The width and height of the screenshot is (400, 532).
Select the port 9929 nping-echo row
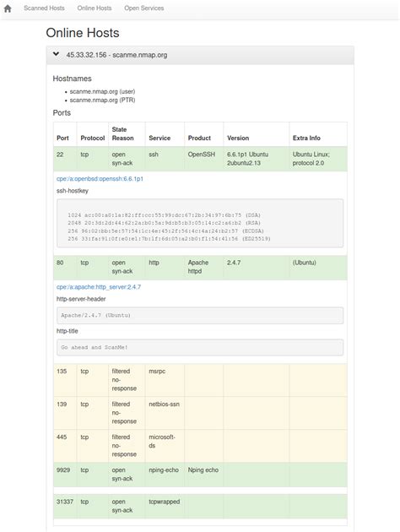point(200,475)
